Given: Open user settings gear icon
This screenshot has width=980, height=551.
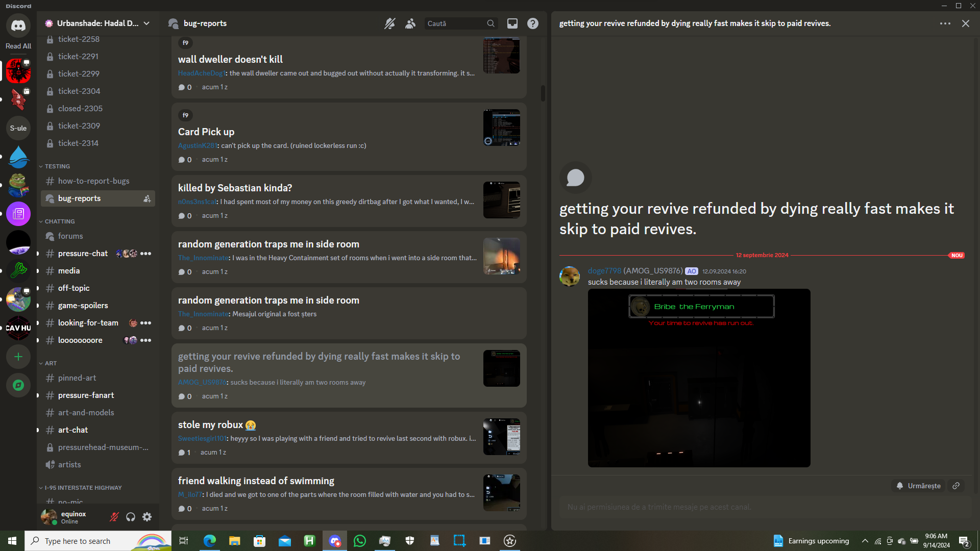Looking at the screenshot, I should [147, 517].
